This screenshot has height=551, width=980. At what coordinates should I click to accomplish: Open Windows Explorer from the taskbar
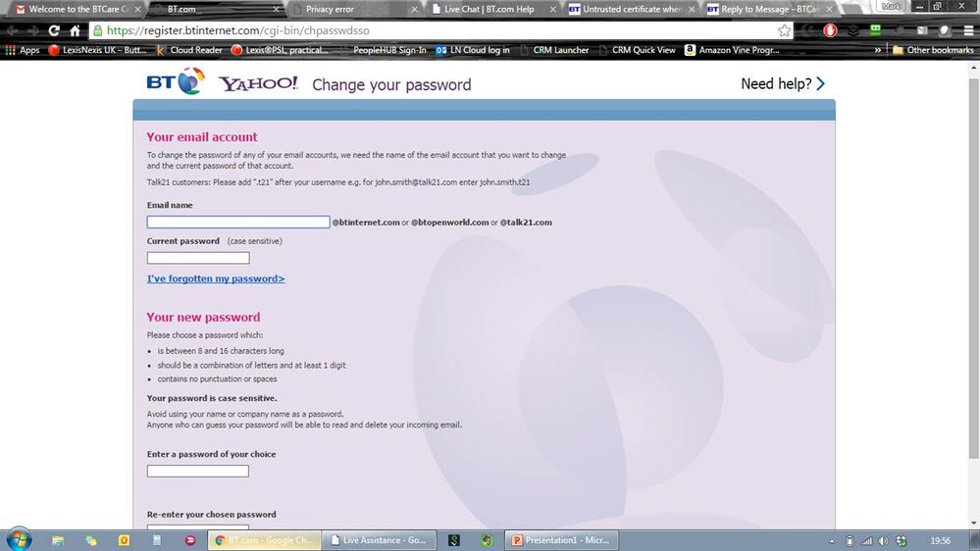pos(58,540)
